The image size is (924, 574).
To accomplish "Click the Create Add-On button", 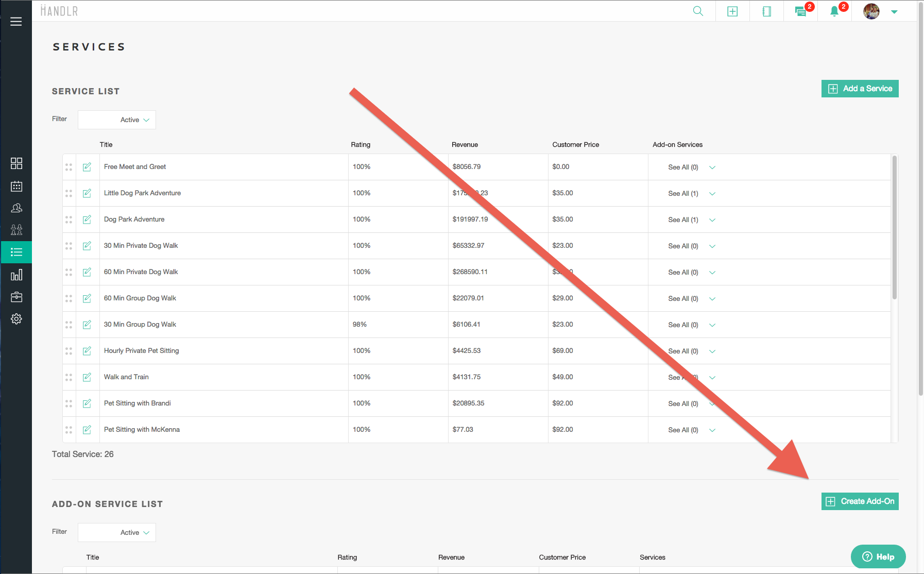I will [x=860, y=501].
